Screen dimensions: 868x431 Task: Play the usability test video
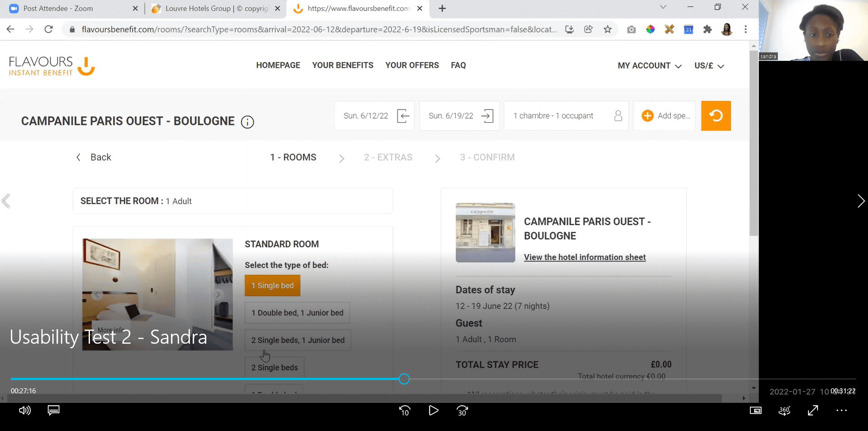pos(434,411)
